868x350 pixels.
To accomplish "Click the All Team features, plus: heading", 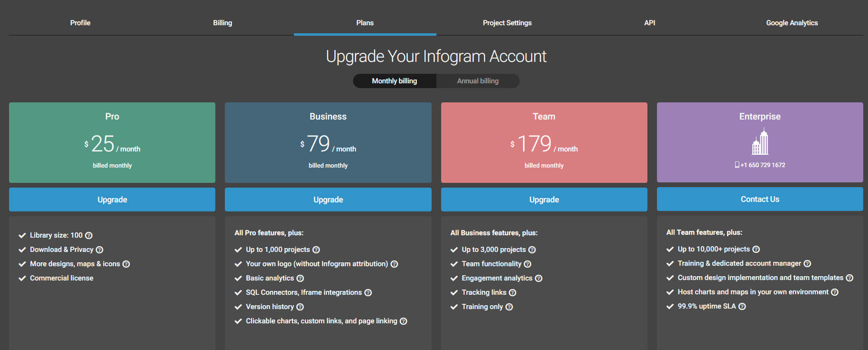I will (704, 232).
